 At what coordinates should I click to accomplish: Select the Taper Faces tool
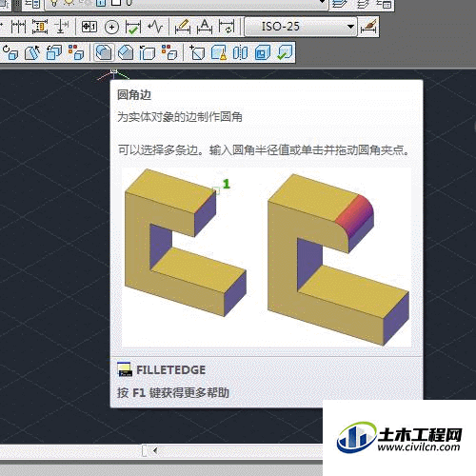point(32,52)
